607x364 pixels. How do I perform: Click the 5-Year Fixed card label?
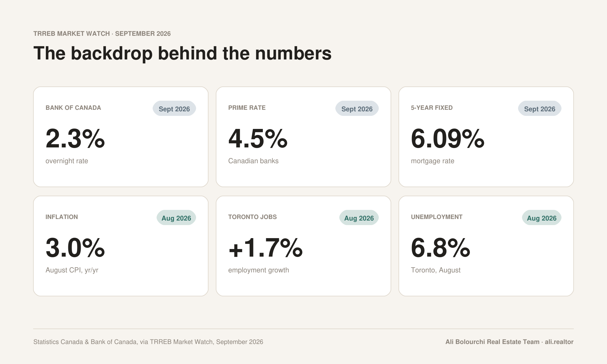[432, 108]
